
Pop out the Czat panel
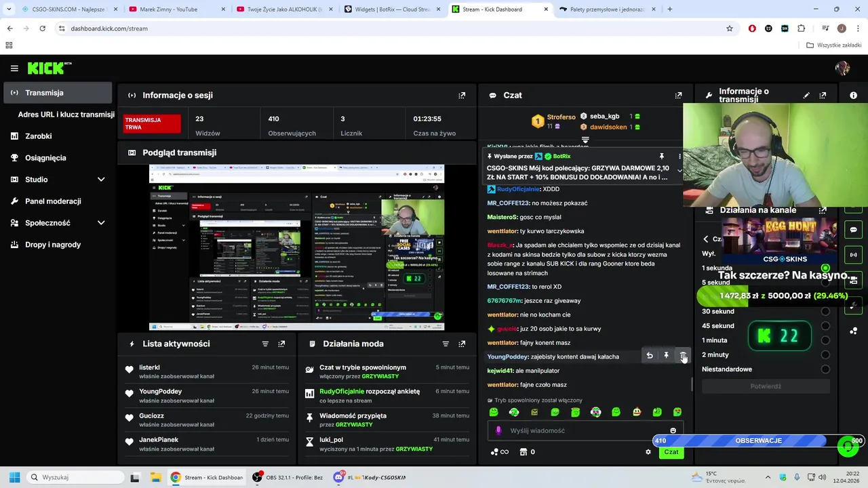point(678,96)
